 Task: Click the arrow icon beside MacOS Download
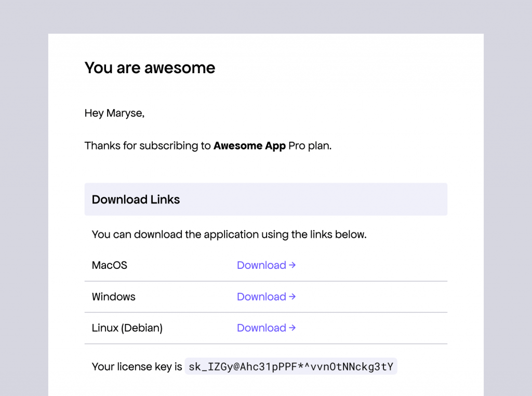292,265
